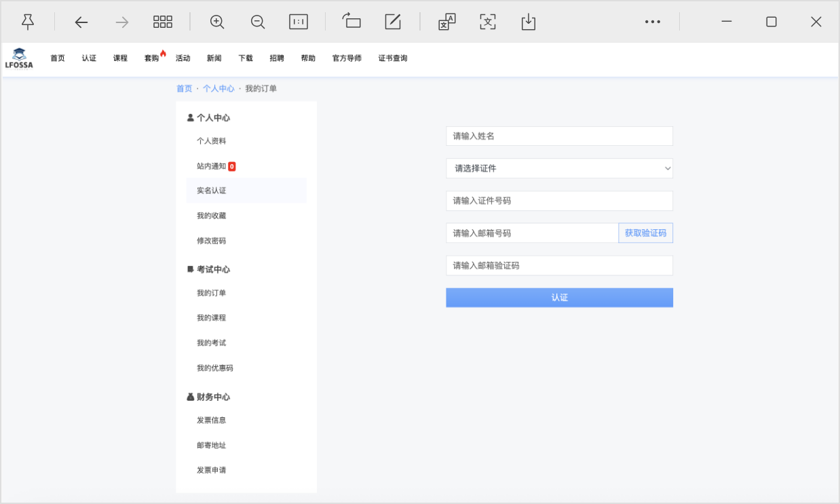
Task: Click the 个人中心 breadcrumb link
Action: coord(218,89)
